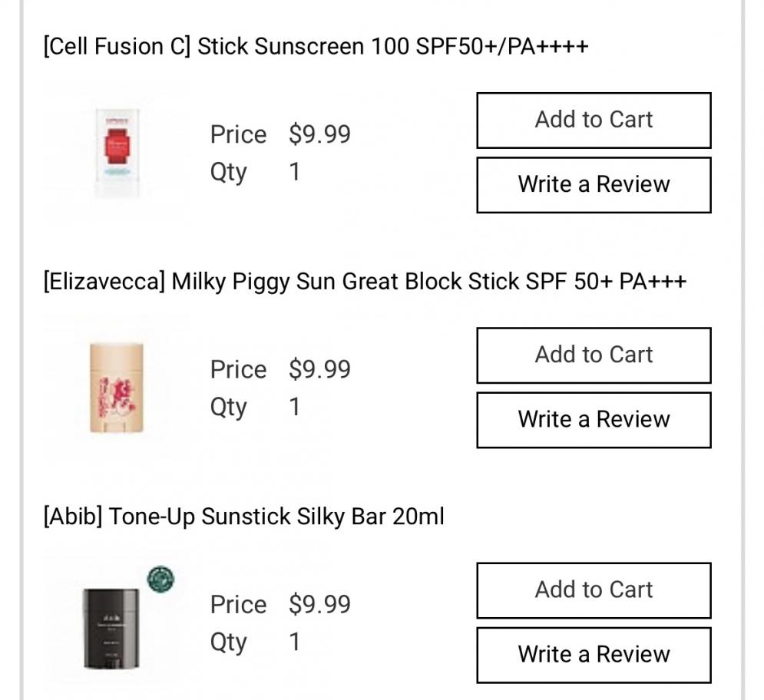Add the Elizavecca Milky Piggy stick to cart
Viewport: 764px width, 700px height.
click(x=594, y=355)
